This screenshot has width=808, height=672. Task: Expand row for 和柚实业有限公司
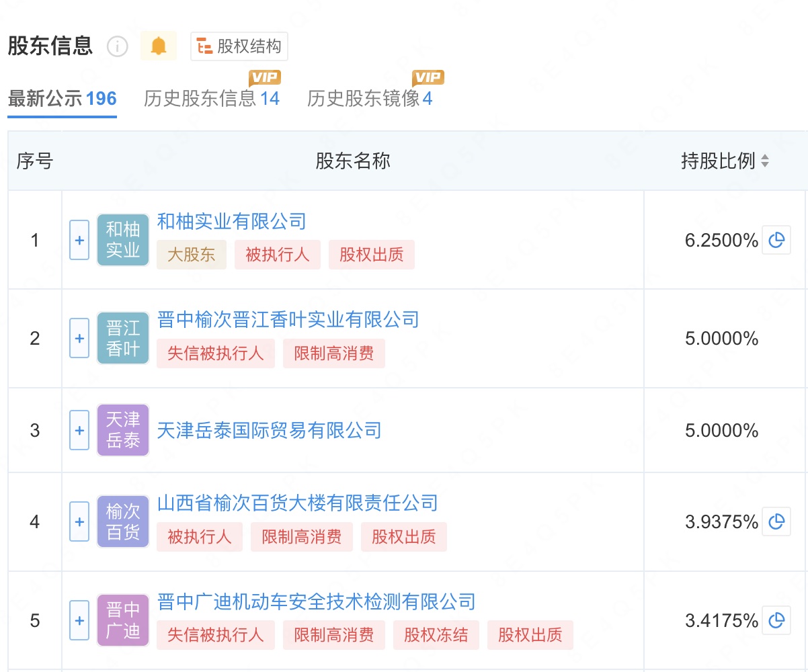(79, 240)
